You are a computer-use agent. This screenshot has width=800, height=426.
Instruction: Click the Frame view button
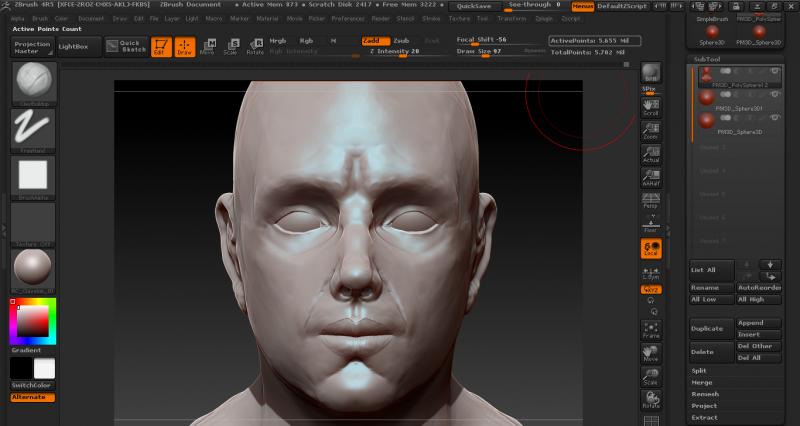pyautogui.click(x=651, y=328)
